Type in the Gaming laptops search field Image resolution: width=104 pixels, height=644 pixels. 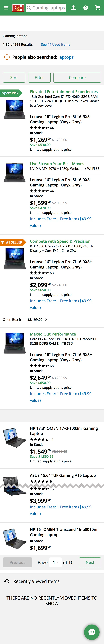click(x=49, y=8)
